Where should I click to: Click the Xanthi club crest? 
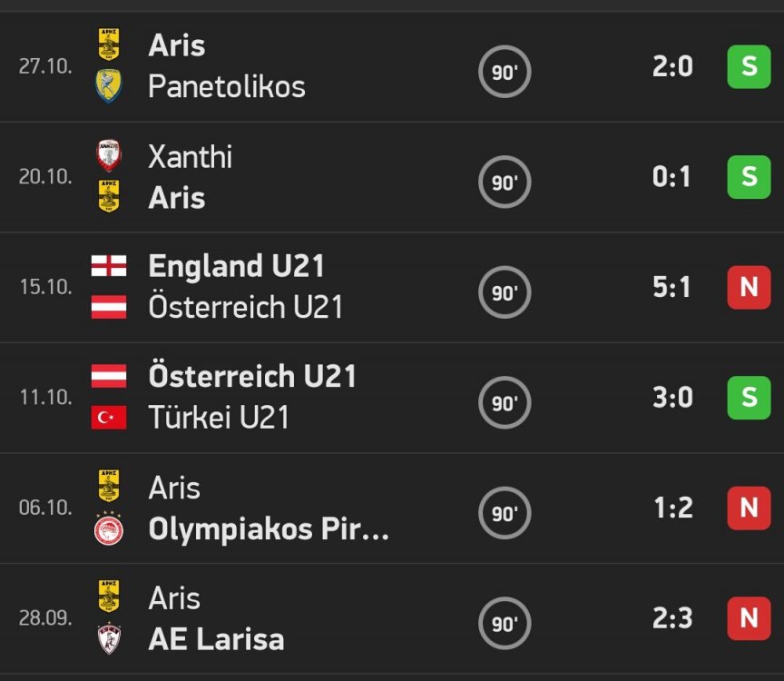point(109,156)
